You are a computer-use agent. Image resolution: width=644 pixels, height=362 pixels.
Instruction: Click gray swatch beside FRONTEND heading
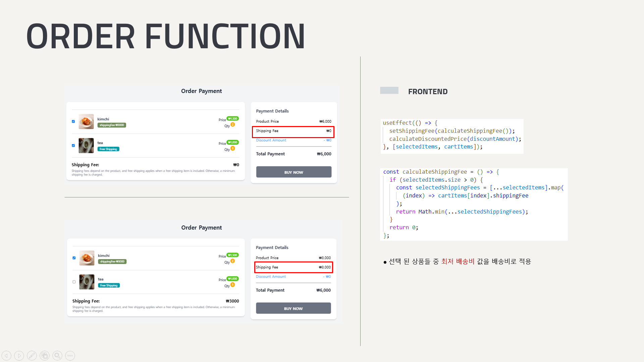point(389,90)
